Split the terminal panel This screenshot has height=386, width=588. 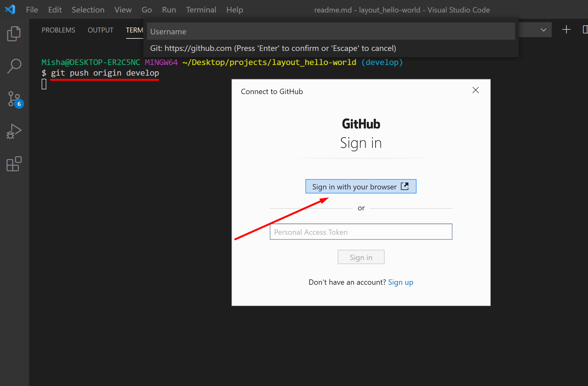[x=585, y=30]
